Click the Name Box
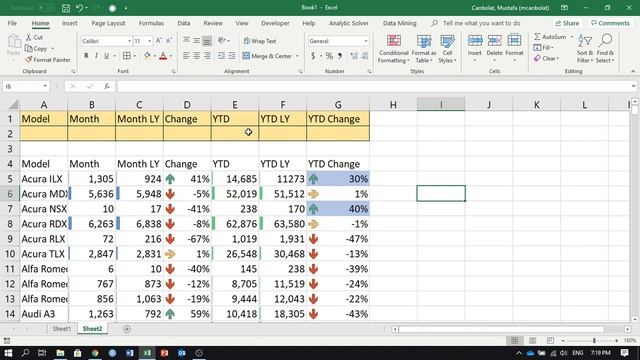 (x=25, y=87)
